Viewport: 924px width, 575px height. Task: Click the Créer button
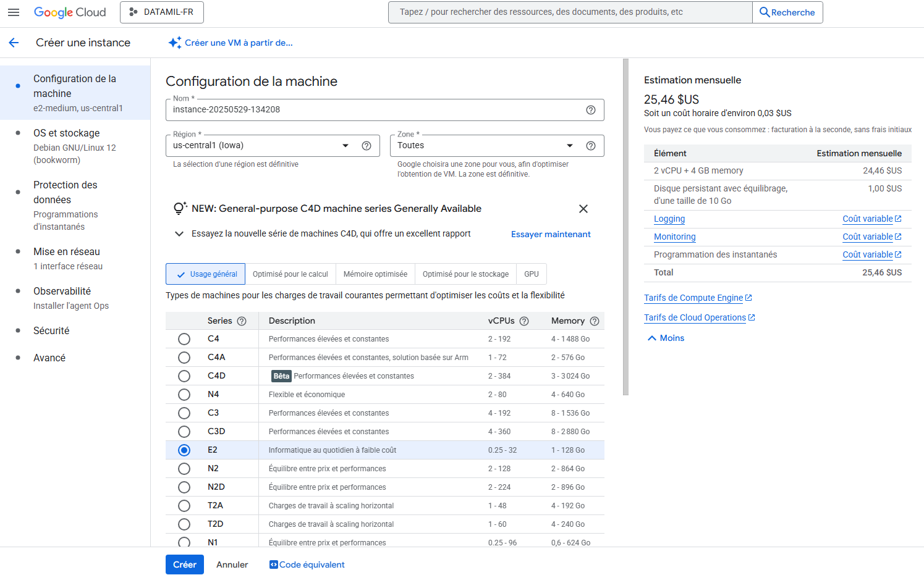pos(184,564)
